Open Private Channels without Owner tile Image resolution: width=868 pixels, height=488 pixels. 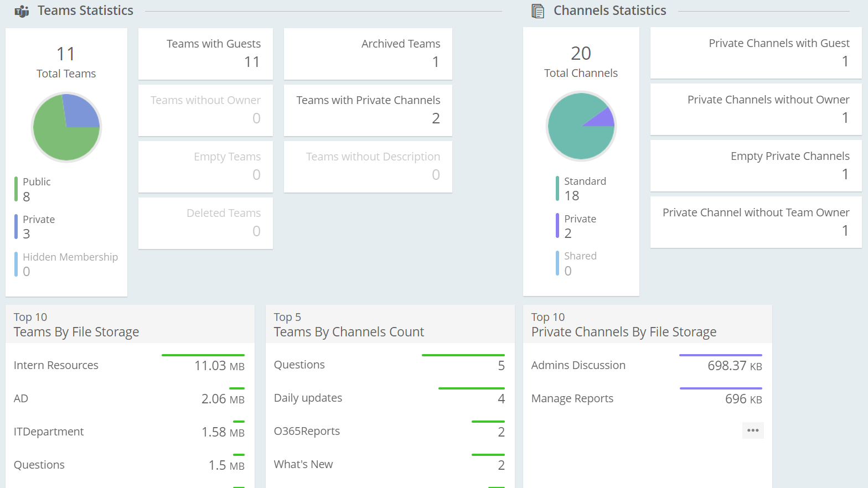[x=756, y=110]
